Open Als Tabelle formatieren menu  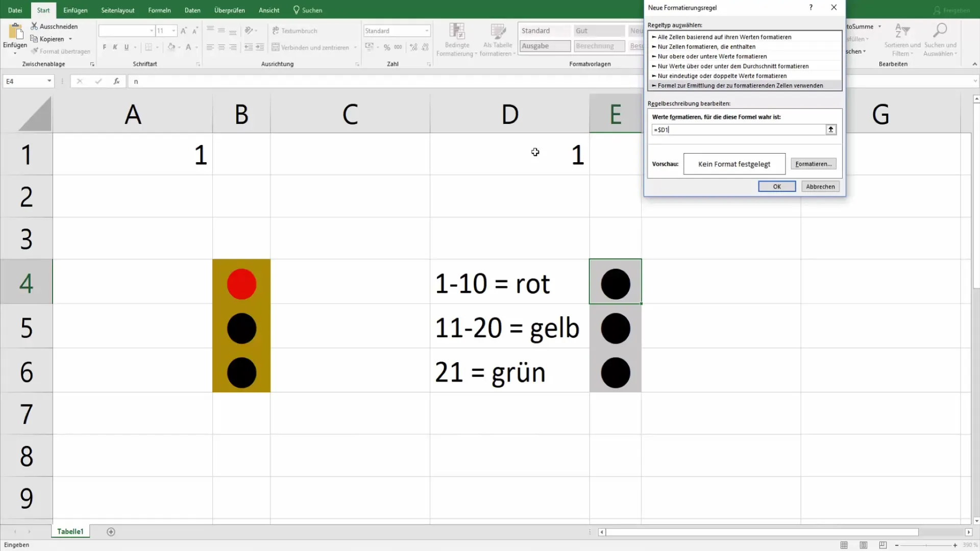[498, 40]
